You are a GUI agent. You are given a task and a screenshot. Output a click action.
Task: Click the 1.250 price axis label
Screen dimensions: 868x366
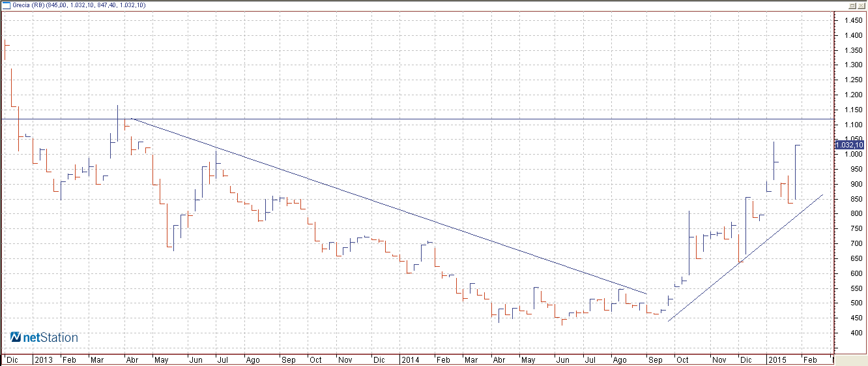coord(854,80)
